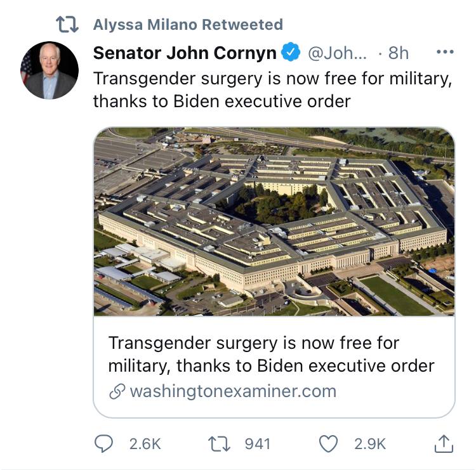
Task: Click the 941 retweets count
Action: pos(257,444)
